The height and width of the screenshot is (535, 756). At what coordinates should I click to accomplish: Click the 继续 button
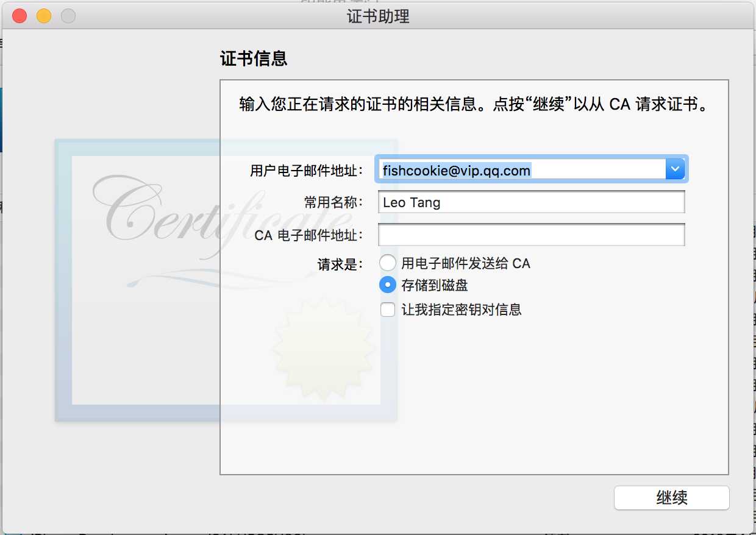coord(671,498)
